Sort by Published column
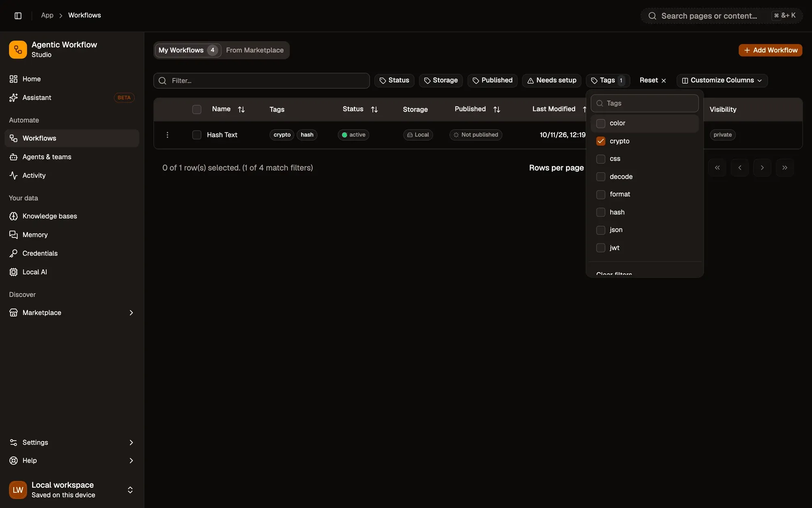Image resolution: width=812 pixels, height=508 pixels. click(477, 109)
